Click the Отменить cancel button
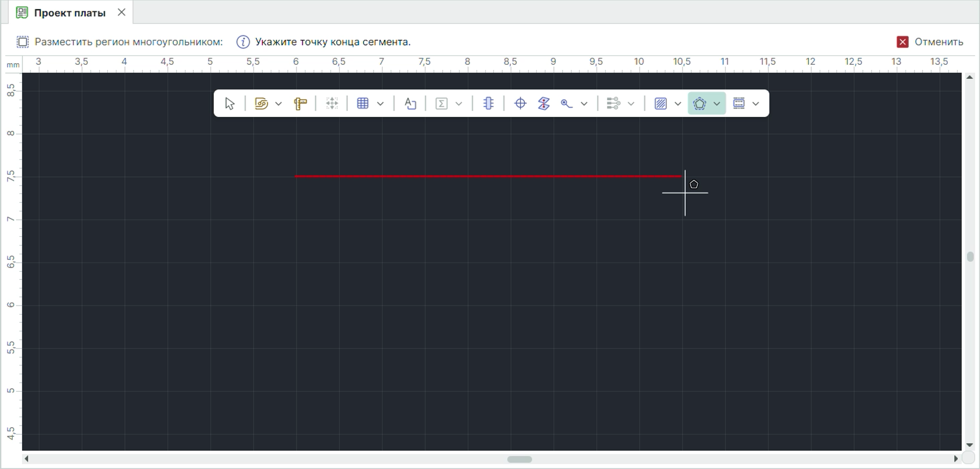980x469 pixels. (930, 42)
